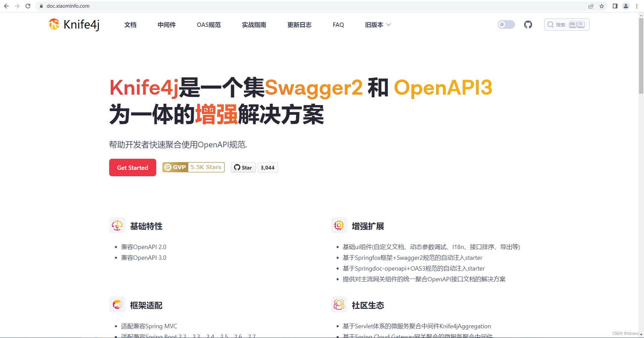The width and height of the screenshot is (644, 338).
Task: Click the Get Started button
Action: [133, 167]
